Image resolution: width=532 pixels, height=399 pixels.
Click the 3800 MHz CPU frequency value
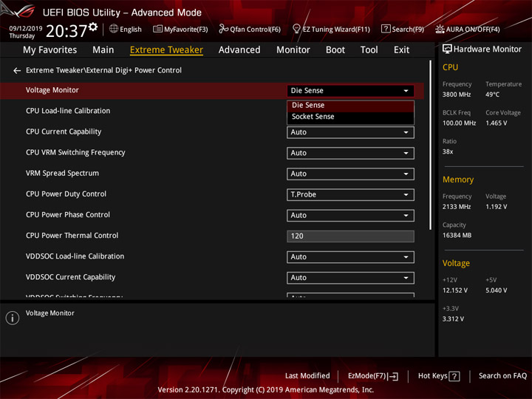[457, 95]
